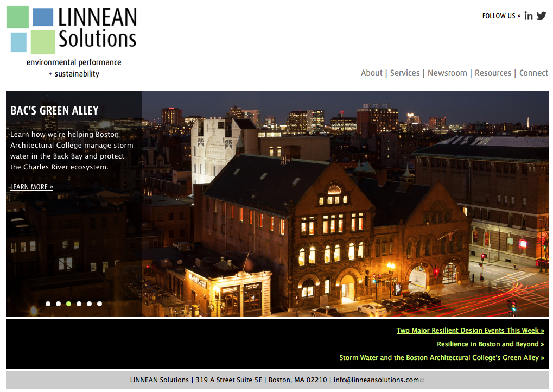Open the About menu item
Image resolution: width=553 pixels, height=392 pixels.
coord(371,73)
